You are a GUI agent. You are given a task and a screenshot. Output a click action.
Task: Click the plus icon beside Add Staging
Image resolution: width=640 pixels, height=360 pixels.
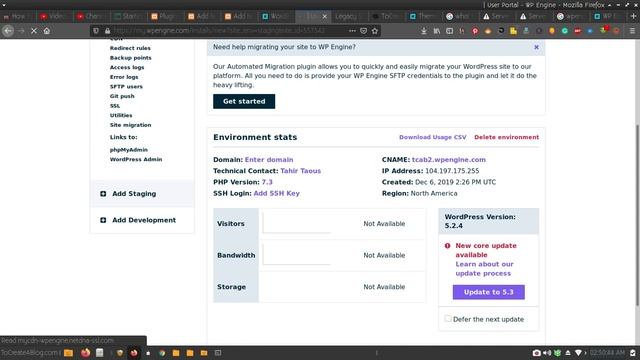[x=103, y=194]
